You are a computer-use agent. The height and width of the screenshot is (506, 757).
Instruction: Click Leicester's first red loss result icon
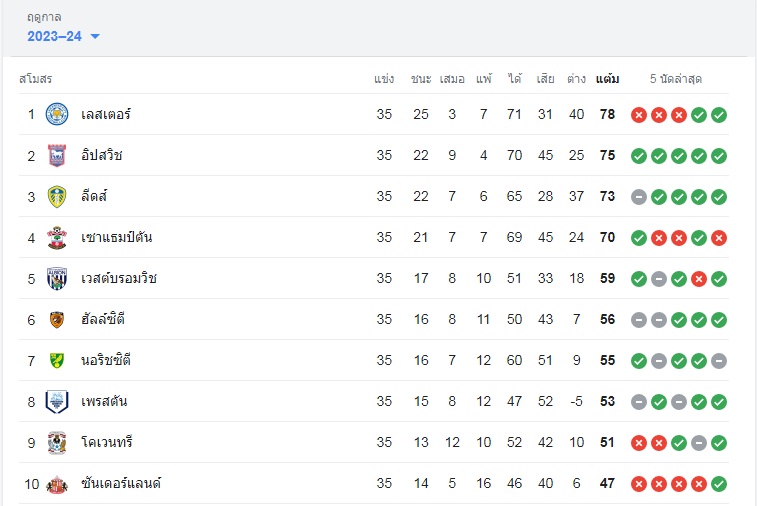(x=639, y=115)
